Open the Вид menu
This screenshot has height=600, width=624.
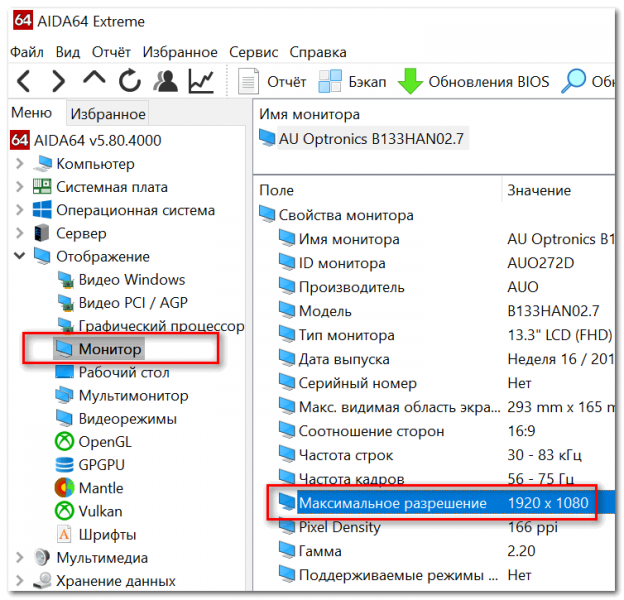coord(68,52)
